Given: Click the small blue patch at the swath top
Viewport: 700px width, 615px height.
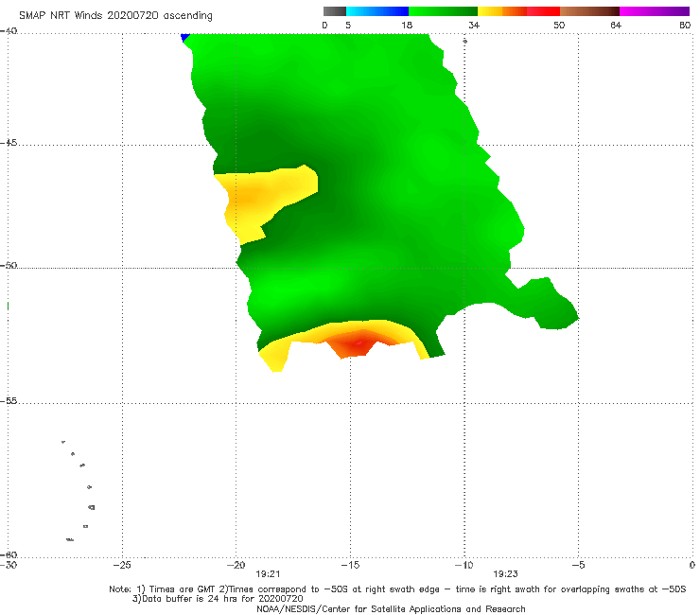Looking at the screenshot, I should click(x=184, y=37).
